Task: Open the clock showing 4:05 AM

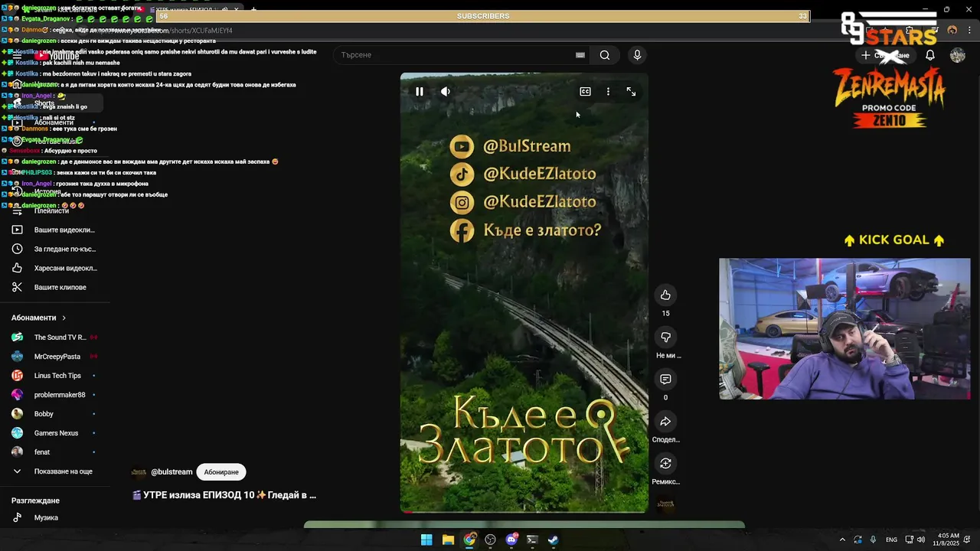Action: 948,540
